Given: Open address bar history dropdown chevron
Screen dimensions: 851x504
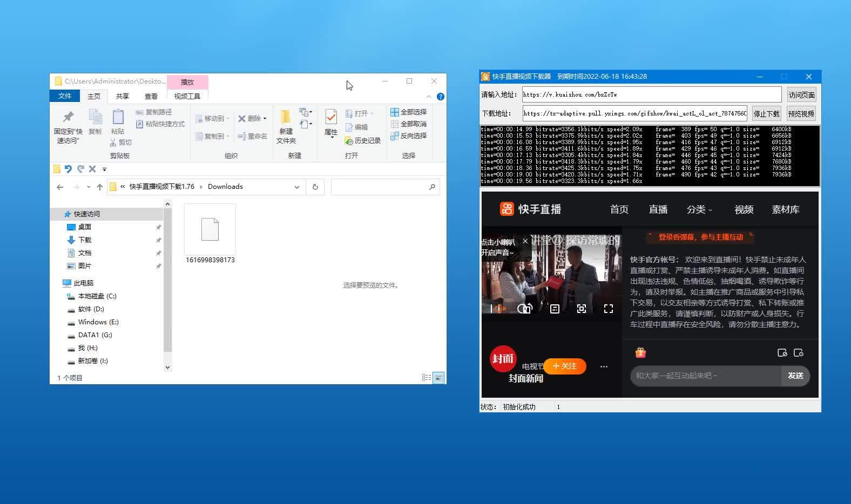Looking at the screenshot, I should tap(296, 187).
